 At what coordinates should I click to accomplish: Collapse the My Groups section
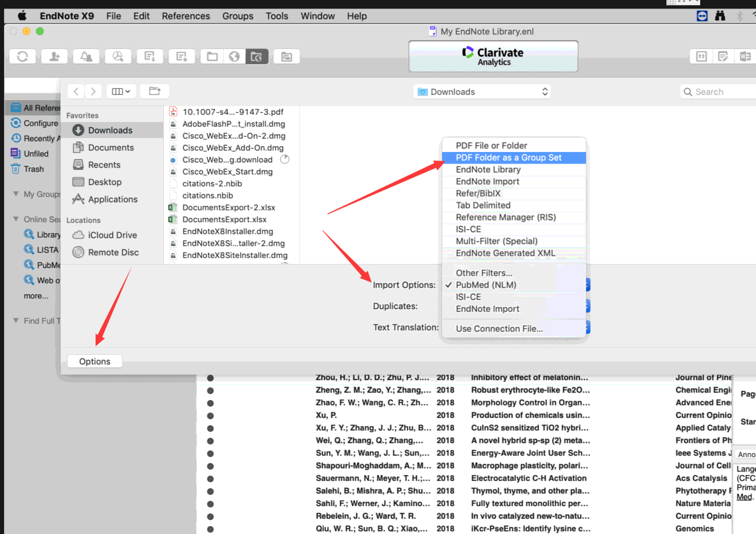click(17, 194)
